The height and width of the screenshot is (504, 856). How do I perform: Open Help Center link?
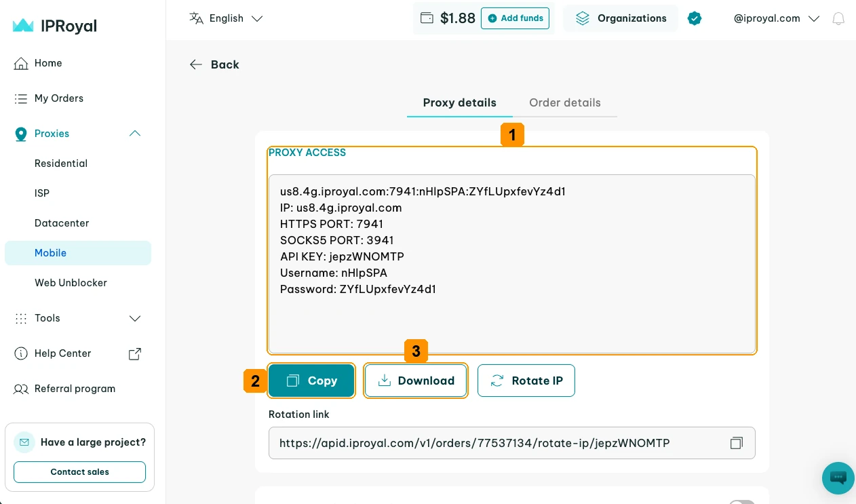62,353
